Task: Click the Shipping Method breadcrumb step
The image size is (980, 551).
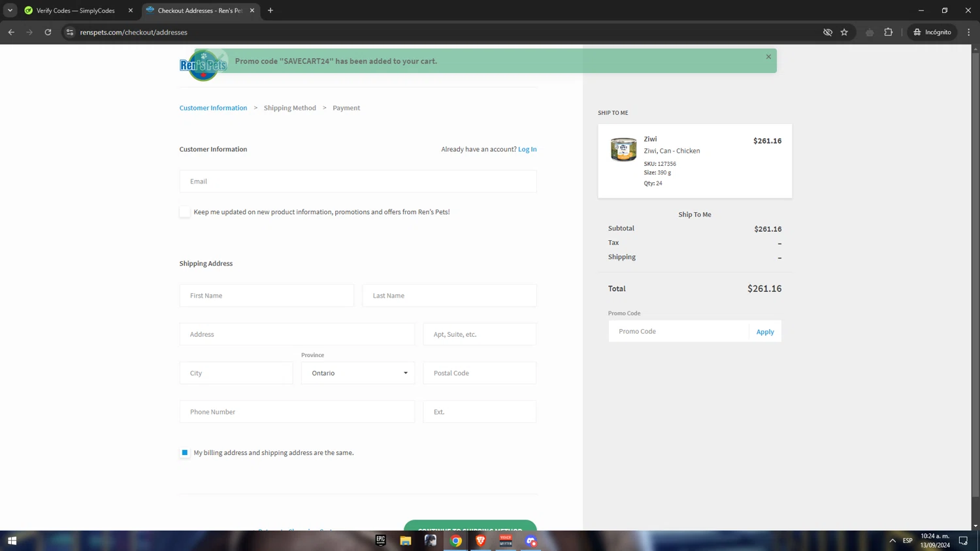Action: (x=289, y=108)
